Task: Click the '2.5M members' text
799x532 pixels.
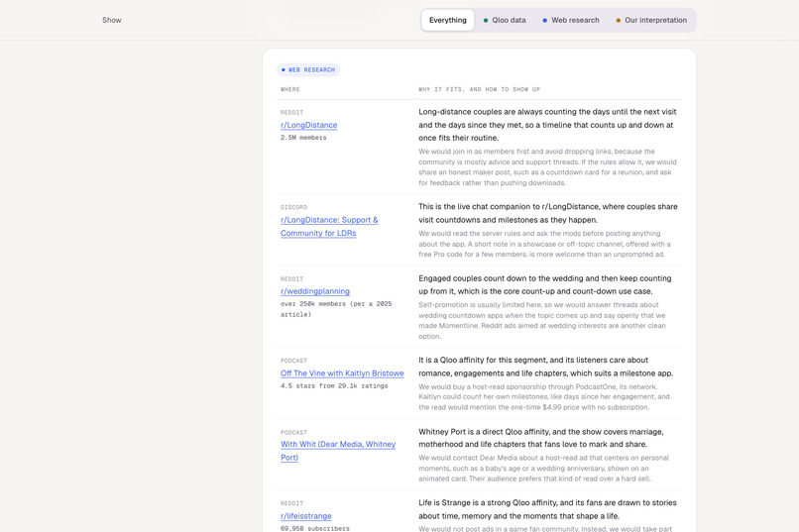Action: point(303,138)
